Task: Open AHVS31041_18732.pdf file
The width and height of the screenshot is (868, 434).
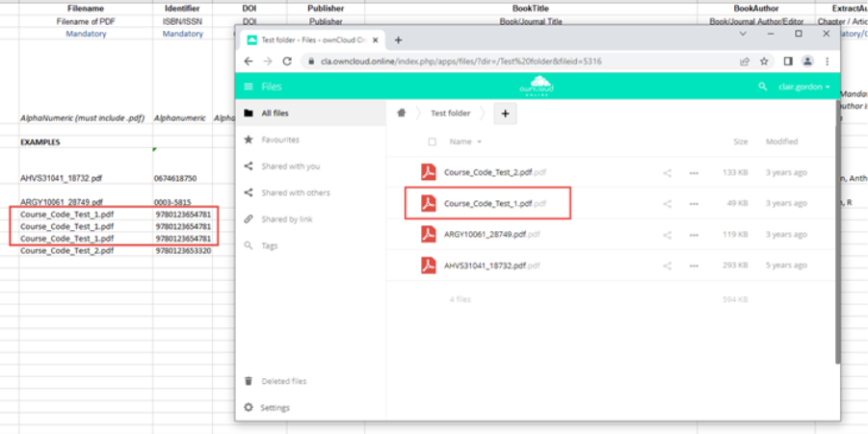Action: [x=492, y=266]
